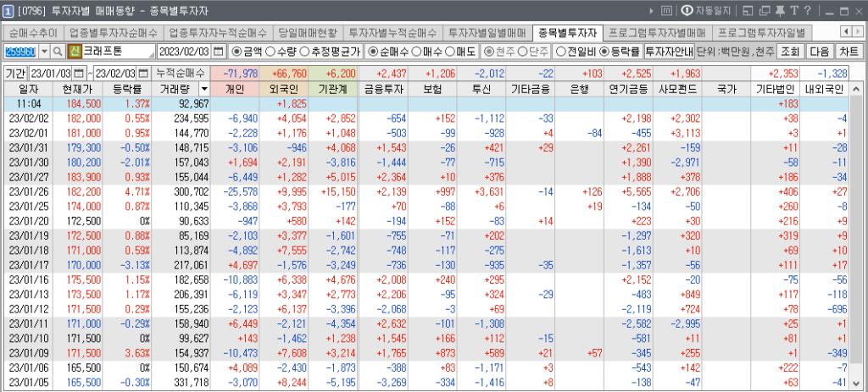Viewport: 868px width, 392px height.
Task: Click the 자동일지 alert icon
Action: pyautogui.click(x=687, y=11)
